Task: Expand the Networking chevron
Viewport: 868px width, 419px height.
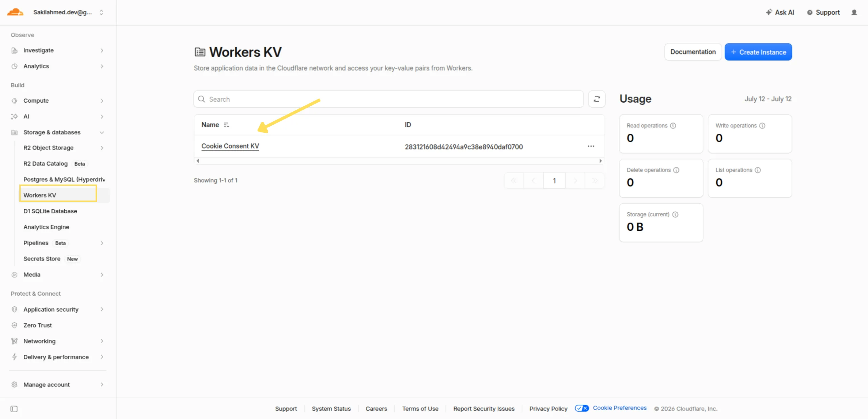Action: click(x=102, y=341)
